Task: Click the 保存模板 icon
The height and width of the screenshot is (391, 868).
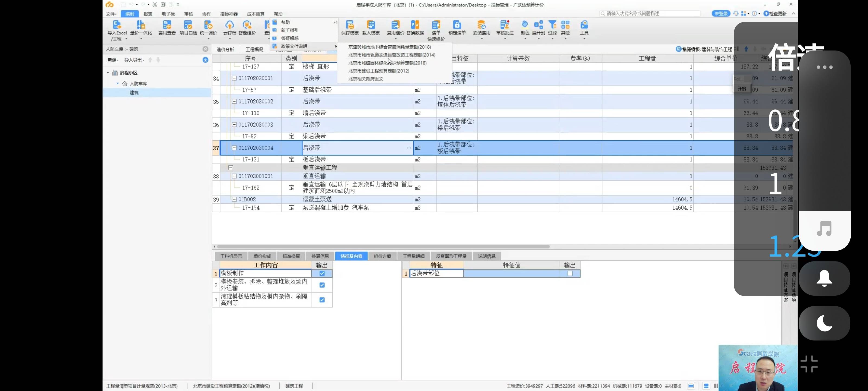Action: [350, 28]
